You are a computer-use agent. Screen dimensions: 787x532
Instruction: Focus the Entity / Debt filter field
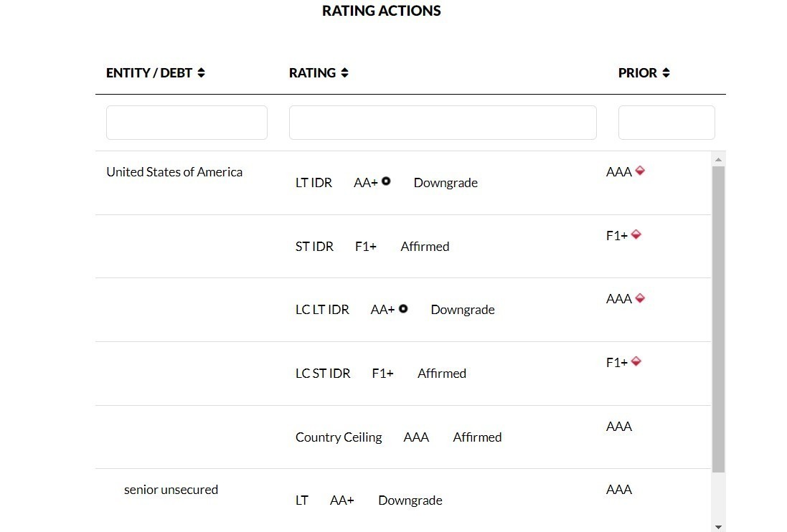[x=187, y=123]
